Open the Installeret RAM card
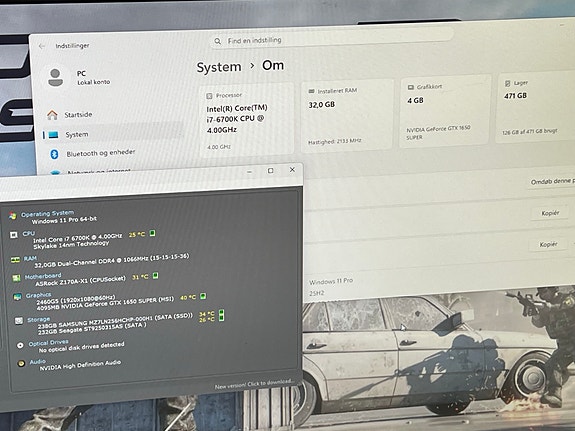Image resolution: width=575 pixels, height=431 pixels. point(347,116)
